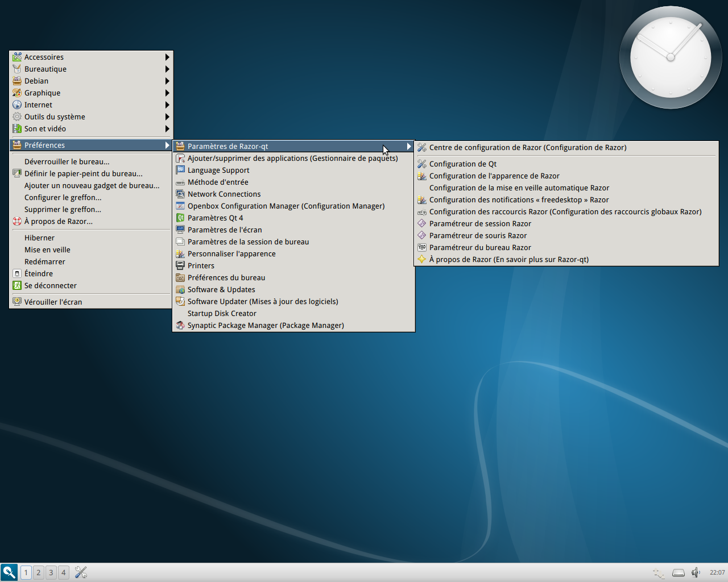Open Openbox Configuration Manager entry
Screen dimensions: 728x582
tap(293, 206)
